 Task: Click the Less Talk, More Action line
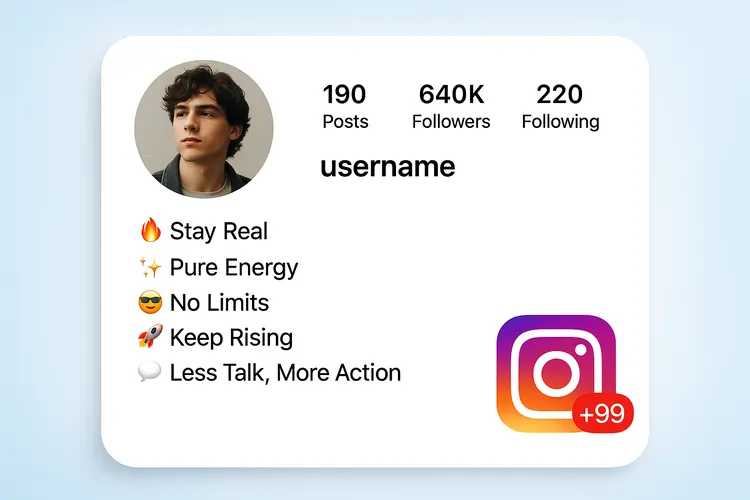tap(269, 372)
